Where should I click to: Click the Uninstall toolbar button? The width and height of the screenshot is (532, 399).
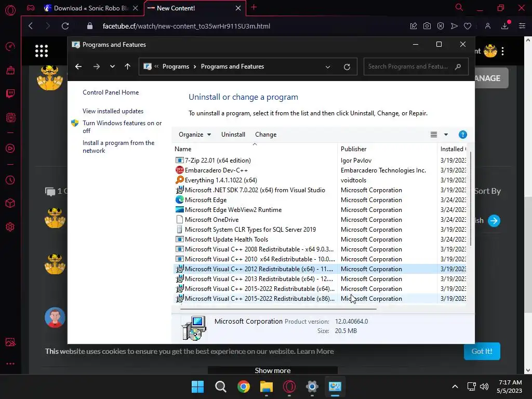pyautogui.click(x=233, y=135)
